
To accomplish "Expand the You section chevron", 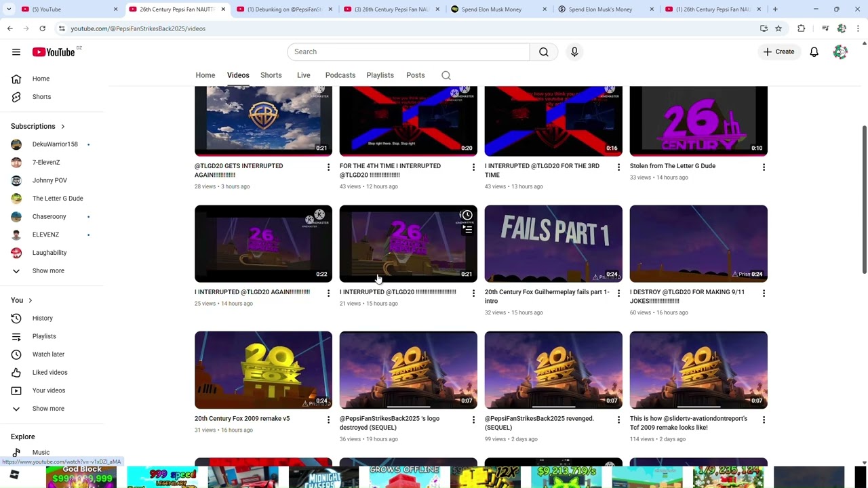I will click(30, 300).
